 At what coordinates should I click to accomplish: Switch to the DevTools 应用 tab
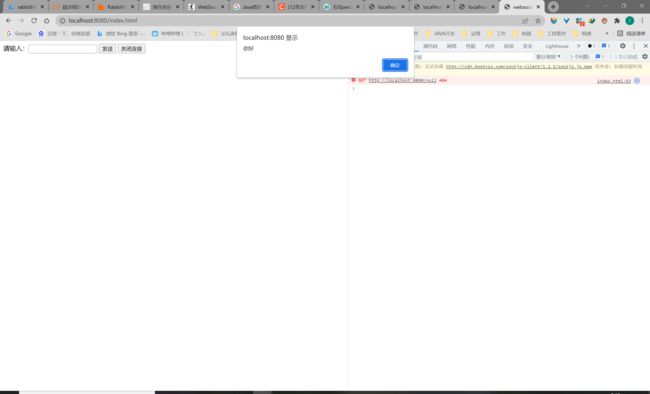point(509,46)
